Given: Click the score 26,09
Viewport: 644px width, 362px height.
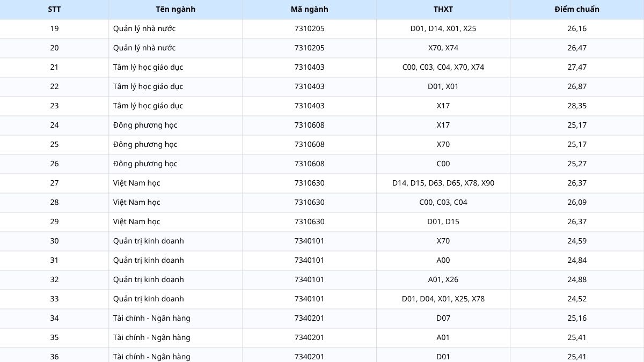Looking at the screenshot, I should [x=577, y=202].
